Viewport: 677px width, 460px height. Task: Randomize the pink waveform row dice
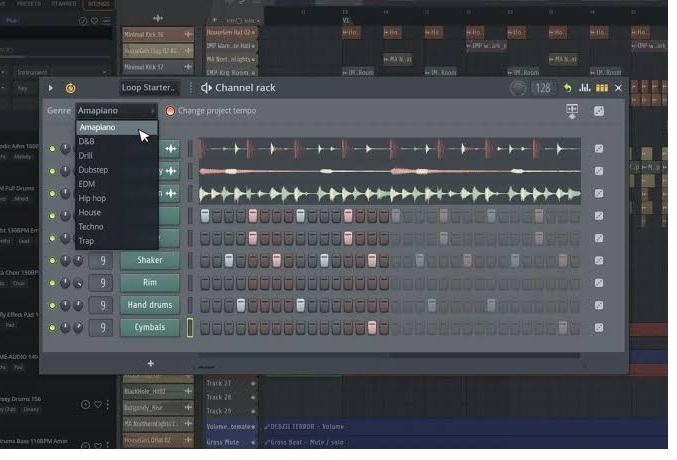pyautogui.click(x=599, y=171)
